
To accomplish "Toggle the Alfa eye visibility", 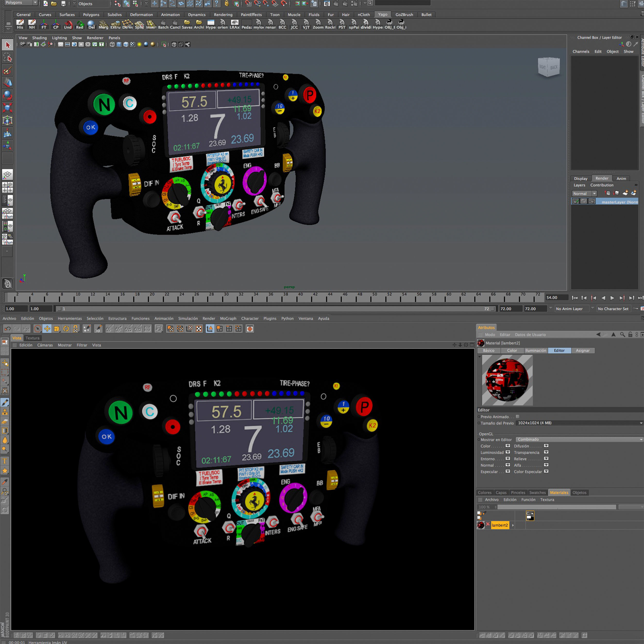I will [x=546, y=465].
